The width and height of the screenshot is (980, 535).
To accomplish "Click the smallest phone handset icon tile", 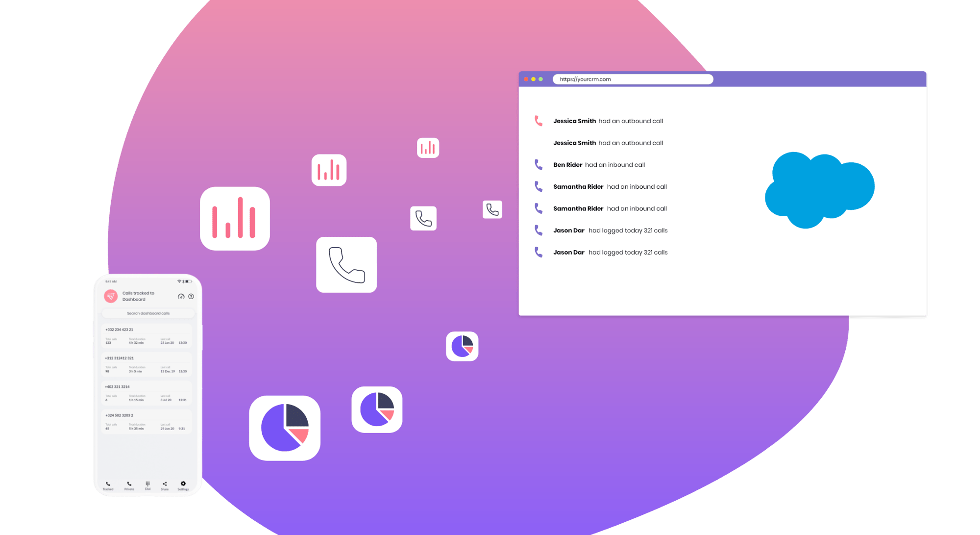I will click(x=492, y=209).
